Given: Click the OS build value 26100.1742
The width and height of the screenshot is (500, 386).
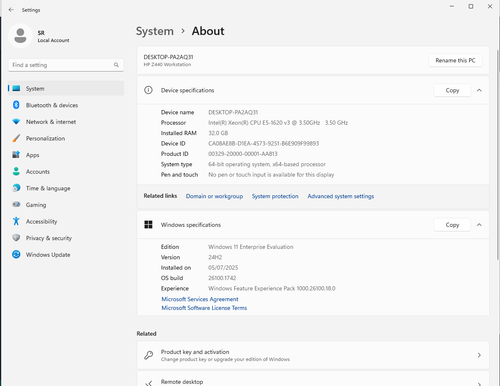Looking at the screenshot, I should 222,278.
